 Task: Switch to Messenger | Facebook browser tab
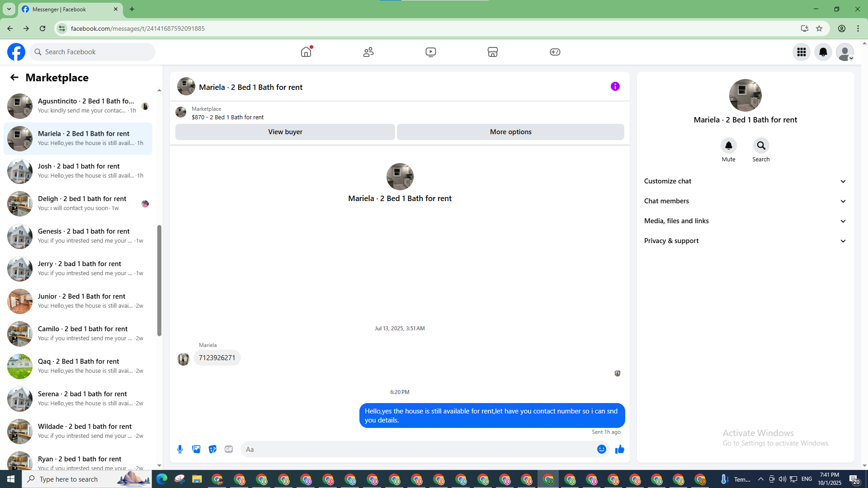[x=70, y=9]
